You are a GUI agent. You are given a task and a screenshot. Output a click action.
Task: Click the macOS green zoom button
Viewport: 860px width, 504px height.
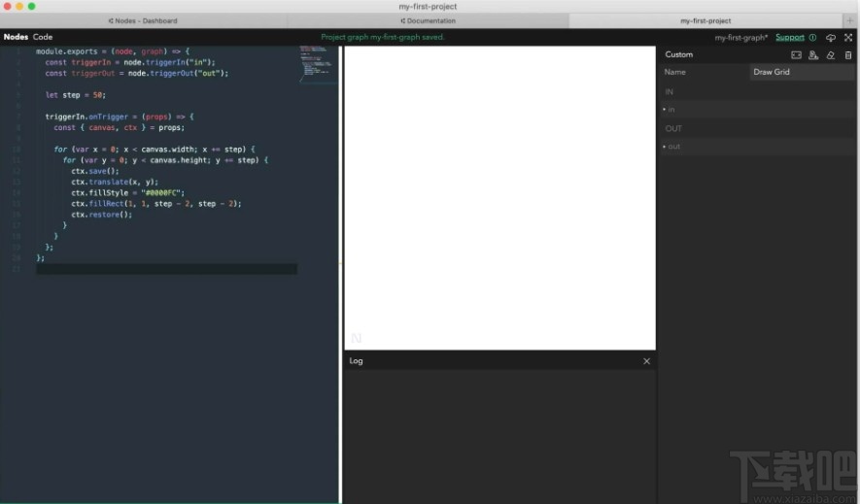31,6
